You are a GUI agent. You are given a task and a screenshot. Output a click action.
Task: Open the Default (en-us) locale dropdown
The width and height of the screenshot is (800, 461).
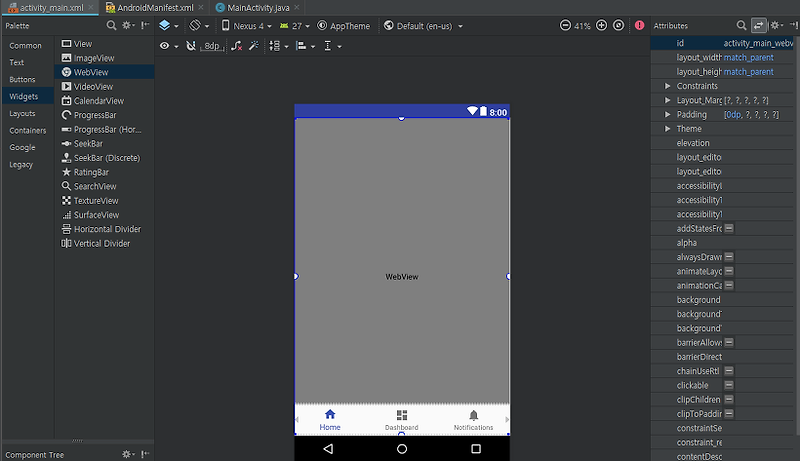coord(423,25)
